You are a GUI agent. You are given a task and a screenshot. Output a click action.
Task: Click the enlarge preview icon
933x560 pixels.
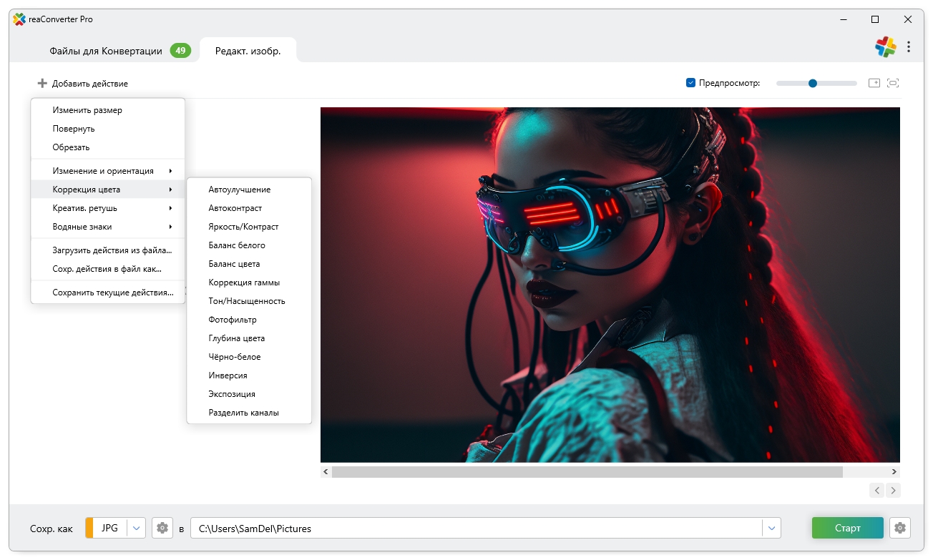coord(874,83)
